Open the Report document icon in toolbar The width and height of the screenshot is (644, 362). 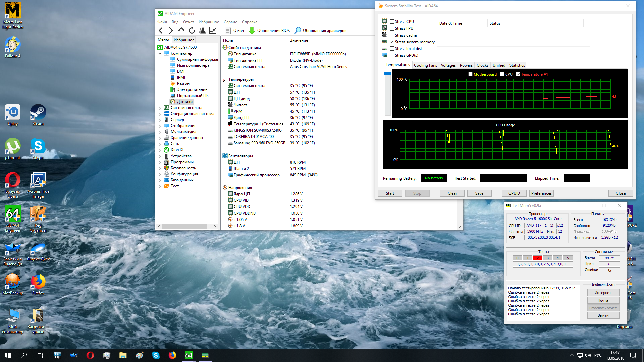(x=228, y=31)
